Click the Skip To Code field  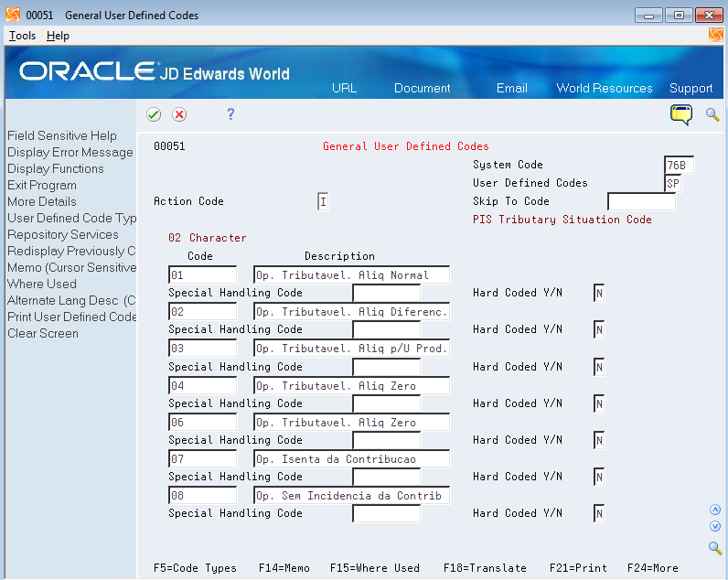[x=642, y=201]
